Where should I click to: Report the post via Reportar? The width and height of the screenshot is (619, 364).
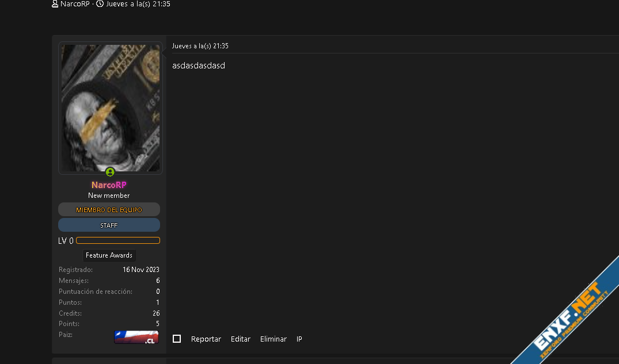point(206,339)
